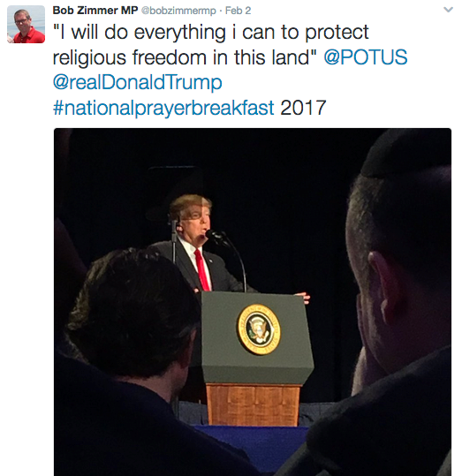Click the "2017" text after the hashtag
Screen dimensions: 462x476
click(303, 108)
